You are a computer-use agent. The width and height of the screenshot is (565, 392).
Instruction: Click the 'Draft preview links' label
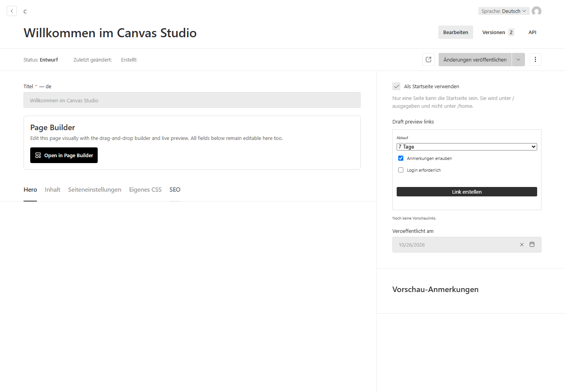coord(413,122)
